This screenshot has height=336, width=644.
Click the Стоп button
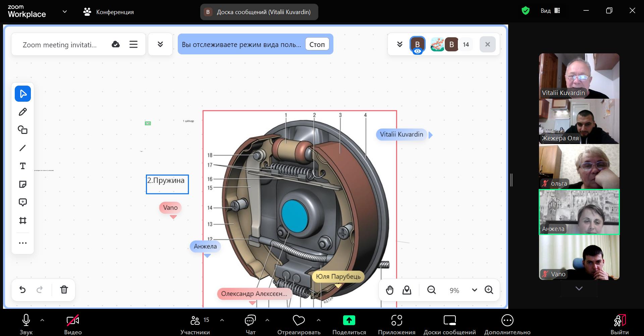(x=317, y=44)
